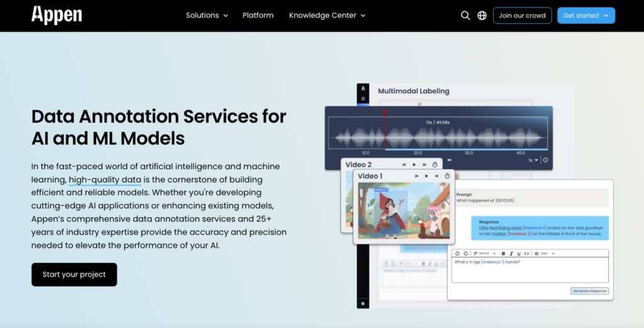Click the Generate Response button
This screenshot has height=328, width=644.
tap(589, 291)
